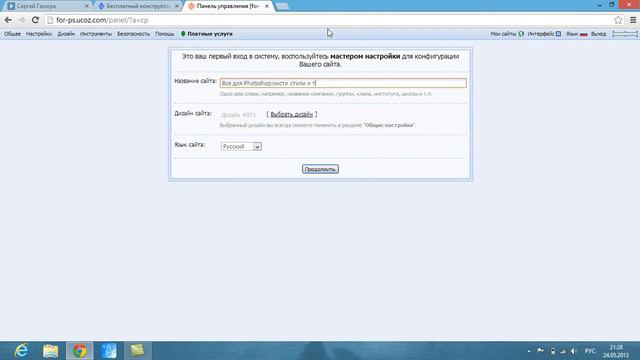Image resolution: width=640 pixels, height=360 pixels.
Task: Close the Панель управления tab
Action: click(x=267, y=6)
